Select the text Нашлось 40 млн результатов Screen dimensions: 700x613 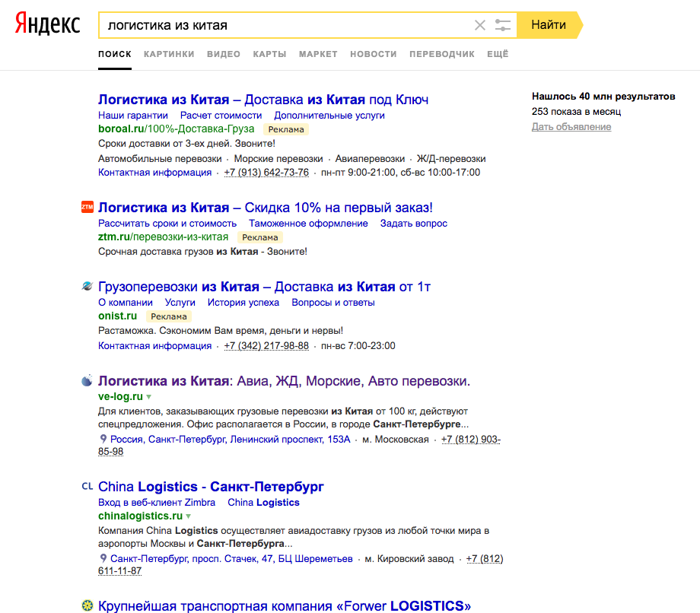603,97
